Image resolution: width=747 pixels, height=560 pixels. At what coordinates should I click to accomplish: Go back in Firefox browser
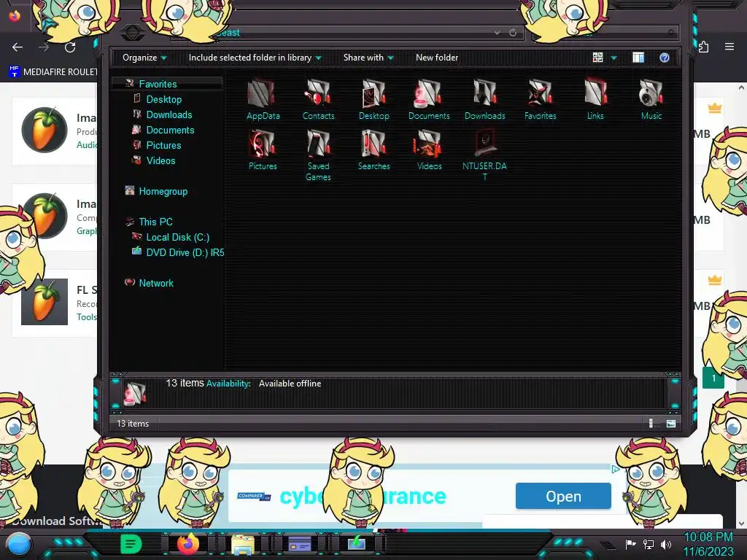(18, 47)
